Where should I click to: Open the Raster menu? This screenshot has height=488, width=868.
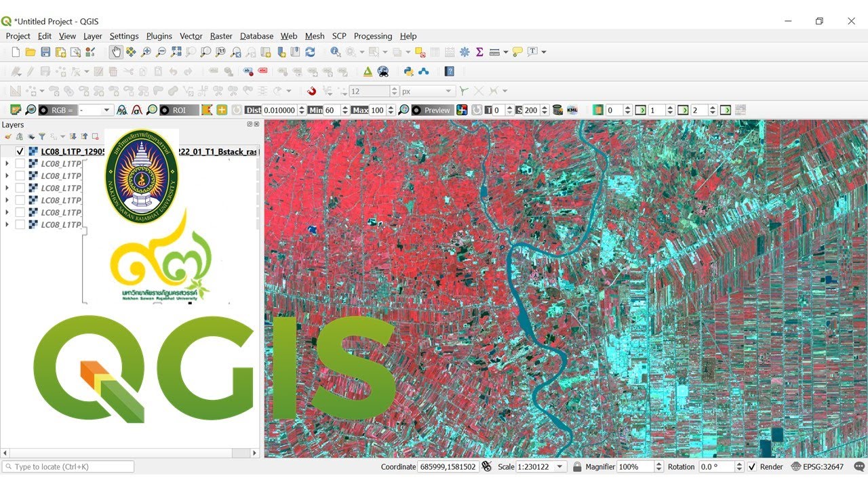tap(221, 36)
